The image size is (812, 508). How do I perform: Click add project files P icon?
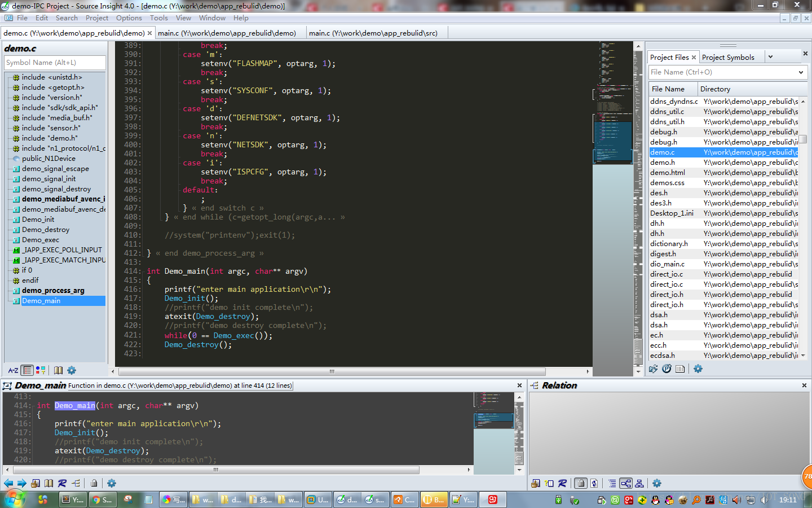667,369
